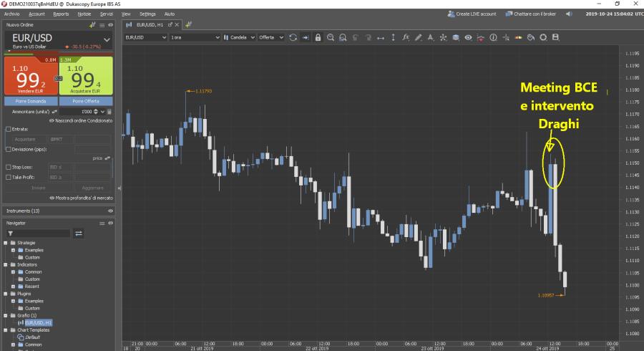Enable the Stop Loss checkbox
The height and width of the screenshot is (351, 644).
(x=9, y=167)
